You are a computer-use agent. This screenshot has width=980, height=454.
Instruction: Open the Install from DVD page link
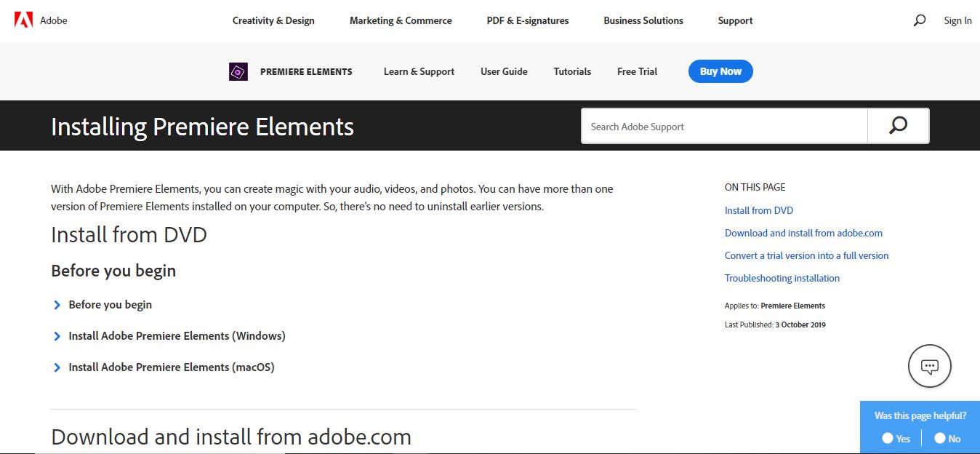[x=758, y=210]
